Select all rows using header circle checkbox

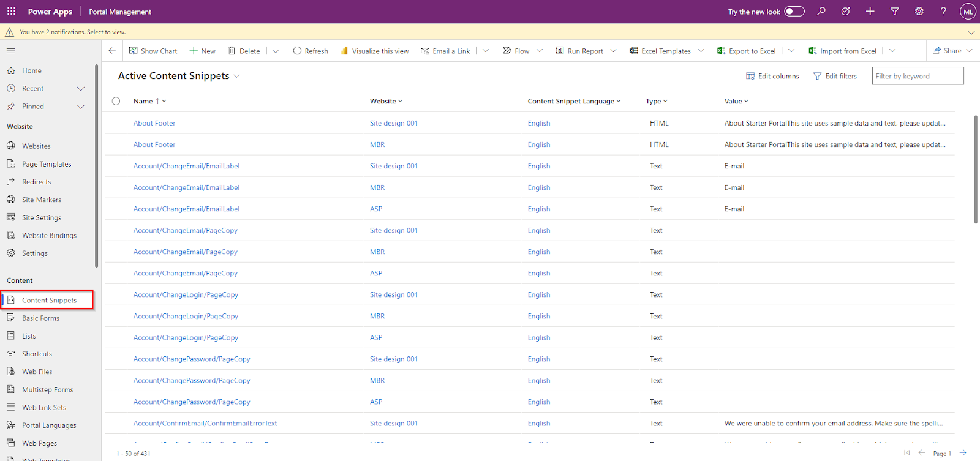coord(116,101)
